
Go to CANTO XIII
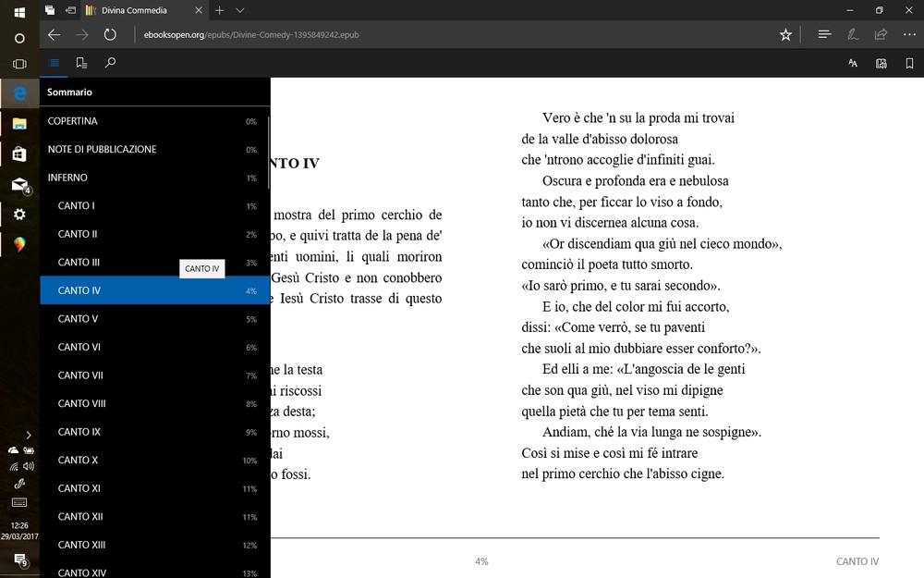point(154,546)
